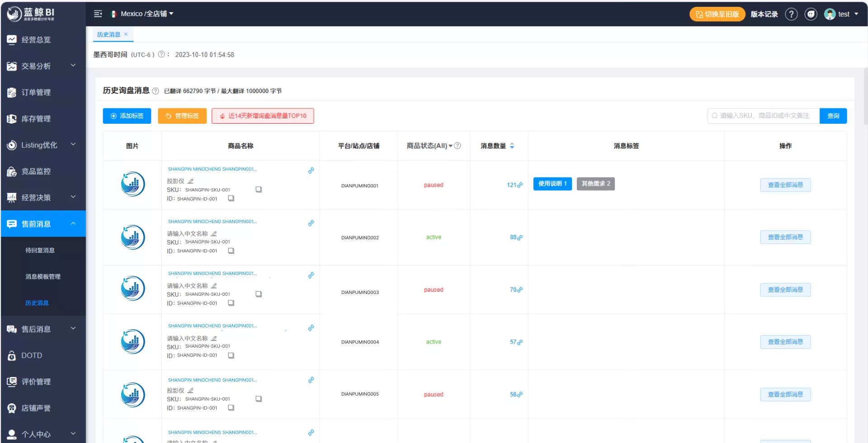868x443 pixels.
Task: Click the 添加标签 button
Action: [x=127, y=116]
